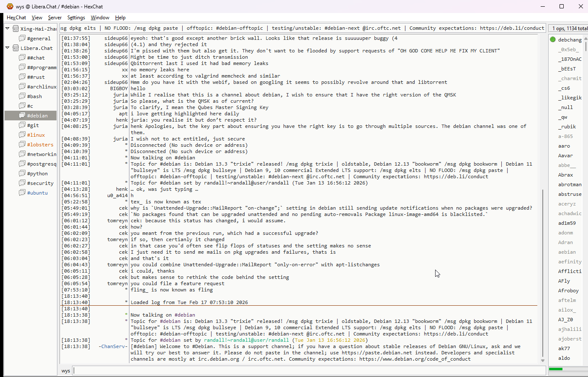The image size is (588, 377).
Task: Open the #networkin channel
Action: 41,154
